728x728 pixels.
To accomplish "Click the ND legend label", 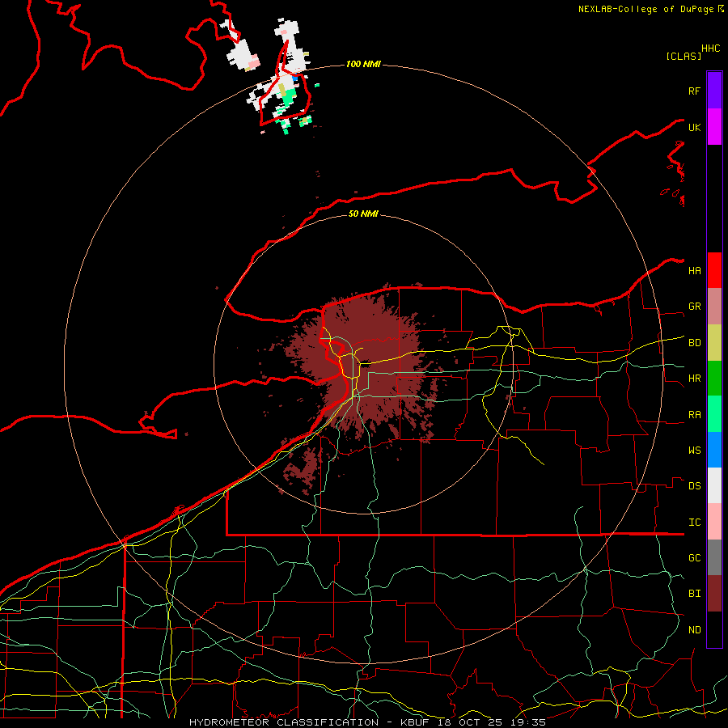I will pos(695,630).
